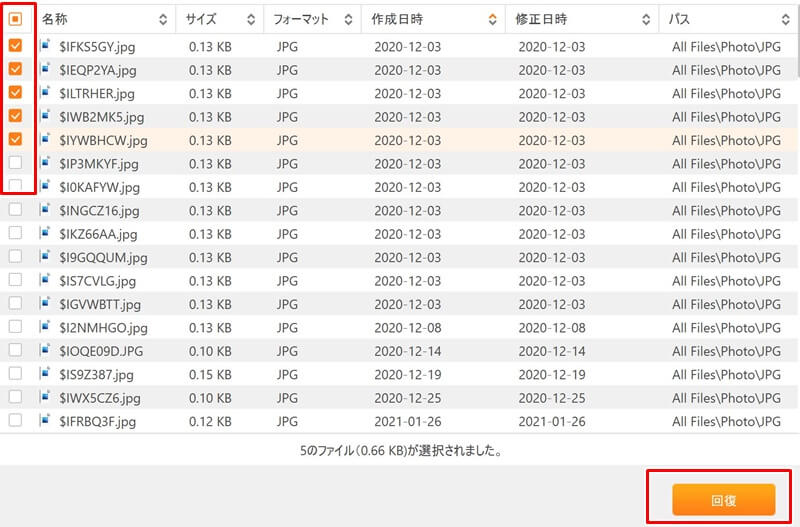Image resolution: width=800 pixels, height=527 pixels.
Task: Uncheck the $IEQP2YA.jpg checkbox
Action: [15, 69]
